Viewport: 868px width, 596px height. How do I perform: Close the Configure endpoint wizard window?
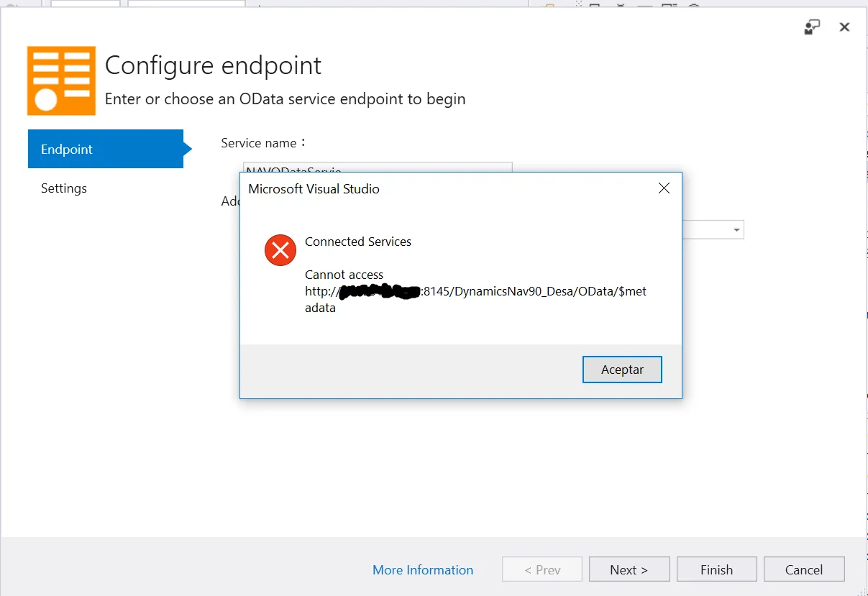click(845, 27)
